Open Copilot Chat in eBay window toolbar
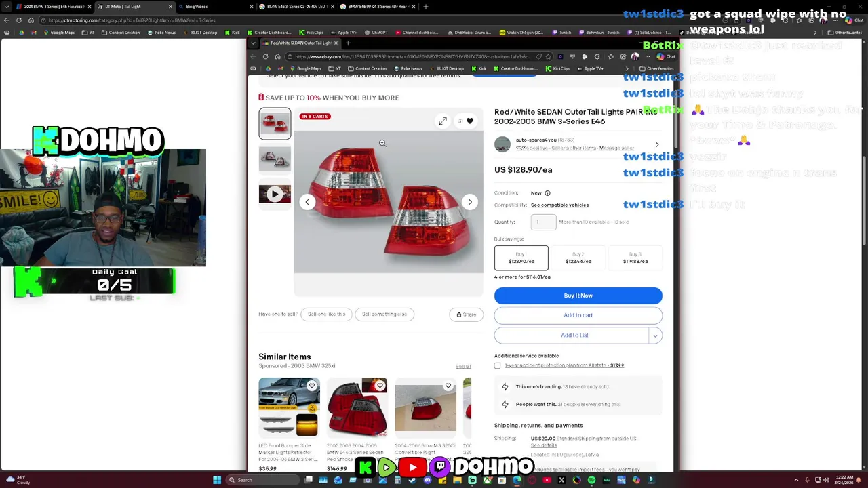The height and width of the screenshot is (488, 868). pos(666,57)
